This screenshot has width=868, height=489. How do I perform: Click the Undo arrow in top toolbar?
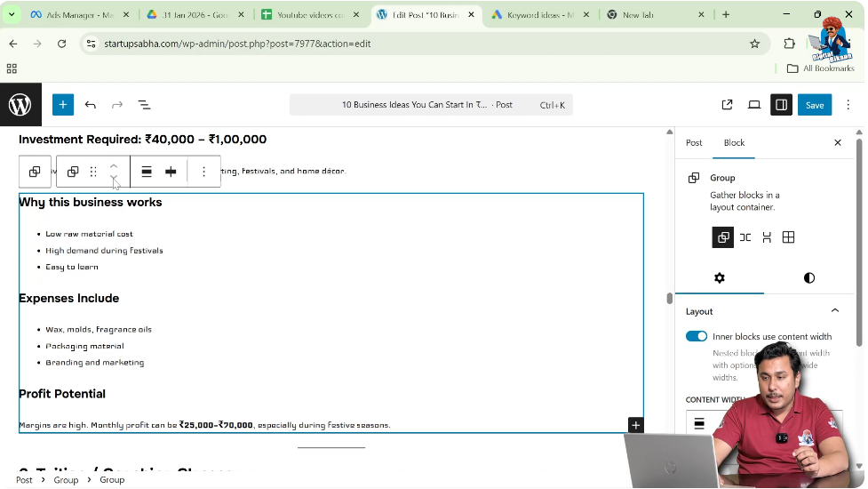tap(91, 105)
